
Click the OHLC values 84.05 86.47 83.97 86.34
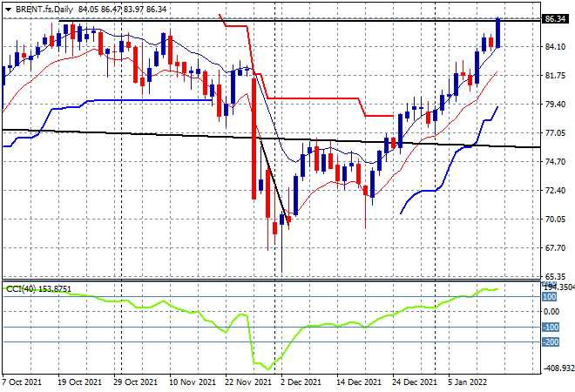click(x=122, y=10)
